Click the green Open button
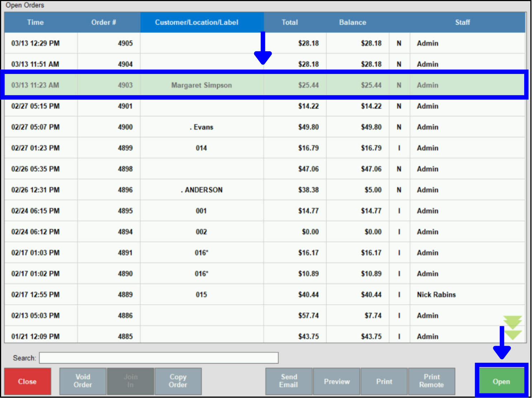Image resolution: width=532 pixels, height=398 pixels. pos(501,381)
